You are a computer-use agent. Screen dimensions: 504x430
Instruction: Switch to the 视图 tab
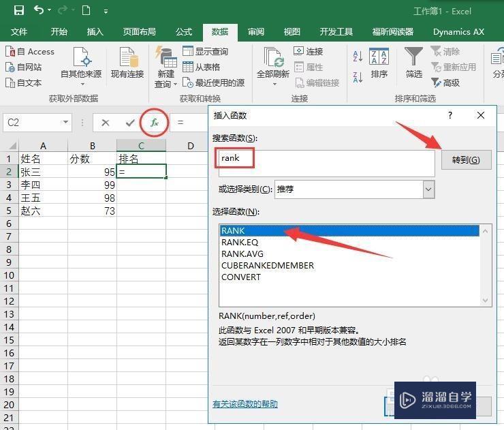tap(292, 31)
